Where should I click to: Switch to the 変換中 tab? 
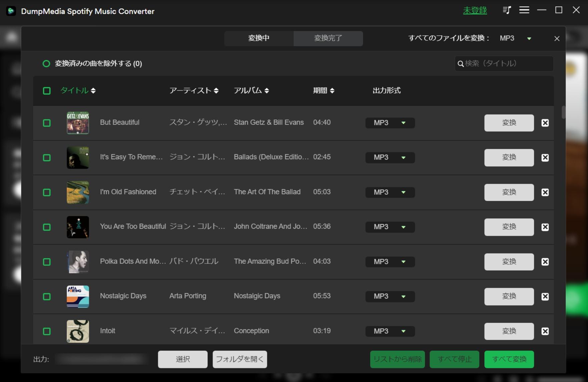(259, 38)
